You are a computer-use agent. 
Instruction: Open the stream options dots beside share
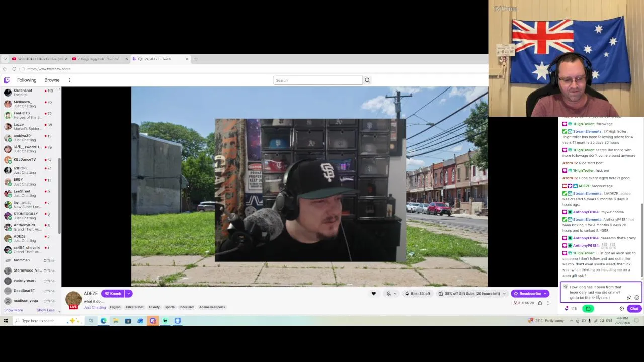coord(548,303)
